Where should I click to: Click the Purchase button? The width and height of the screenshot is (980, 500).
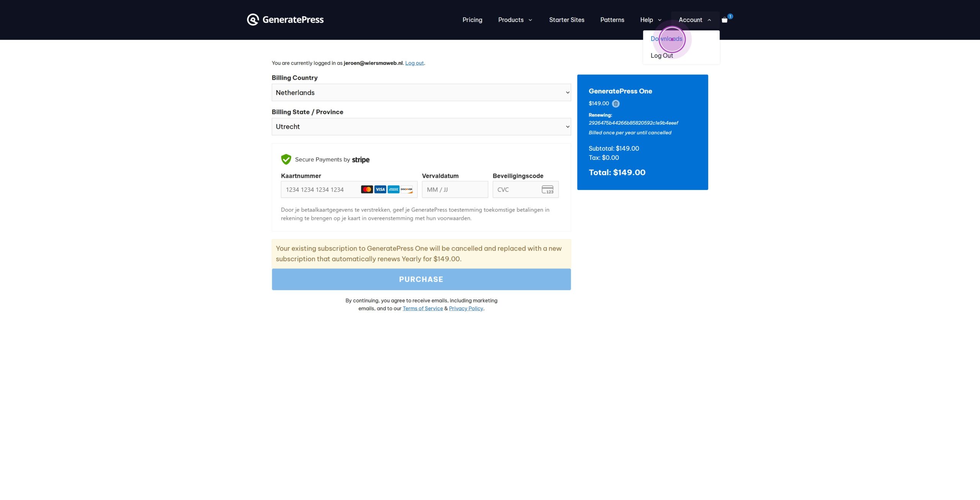[x=421, y=279]
